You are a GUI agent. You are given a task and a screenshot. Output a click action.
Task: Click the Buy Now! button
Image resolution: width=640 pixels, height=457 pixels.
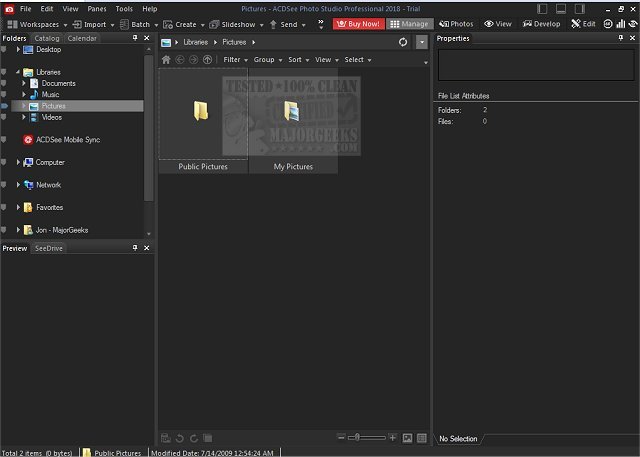click(x=360, y=23)
